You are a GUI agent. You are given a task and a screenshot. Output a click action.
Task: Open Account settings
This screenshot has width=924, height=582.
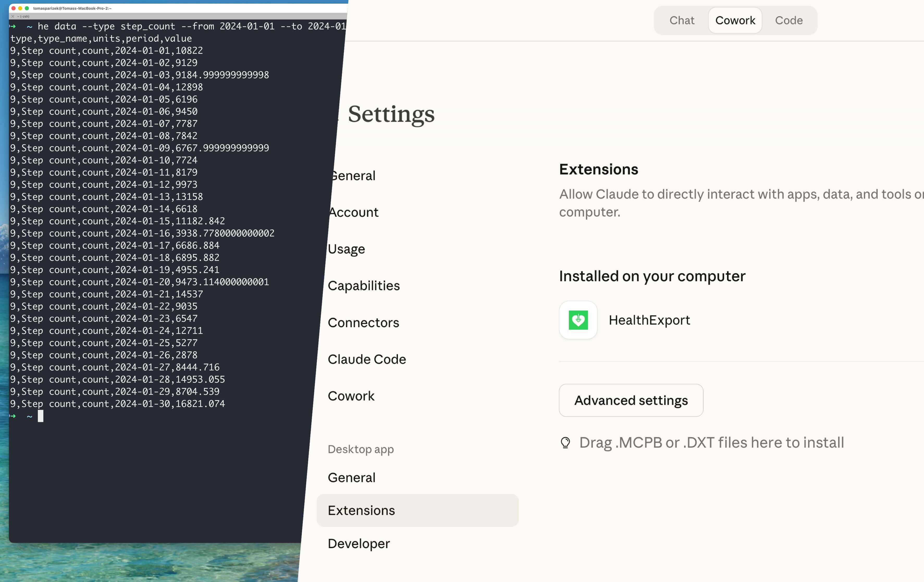[x=354, y=212]
